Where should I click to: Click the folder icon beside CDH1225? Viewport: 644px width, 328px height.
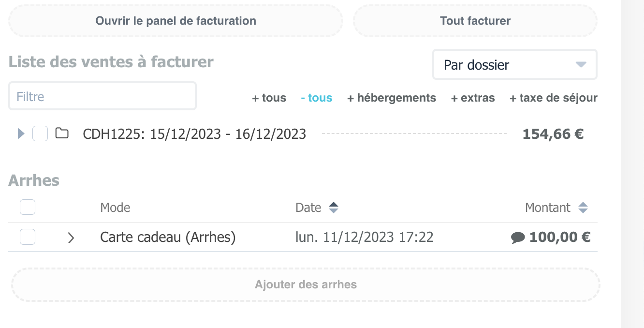[x=62, y=134]
